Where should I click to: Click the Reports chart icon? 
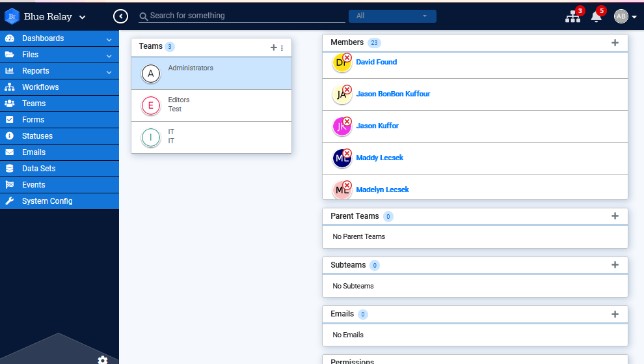click(x=10, y=71)
